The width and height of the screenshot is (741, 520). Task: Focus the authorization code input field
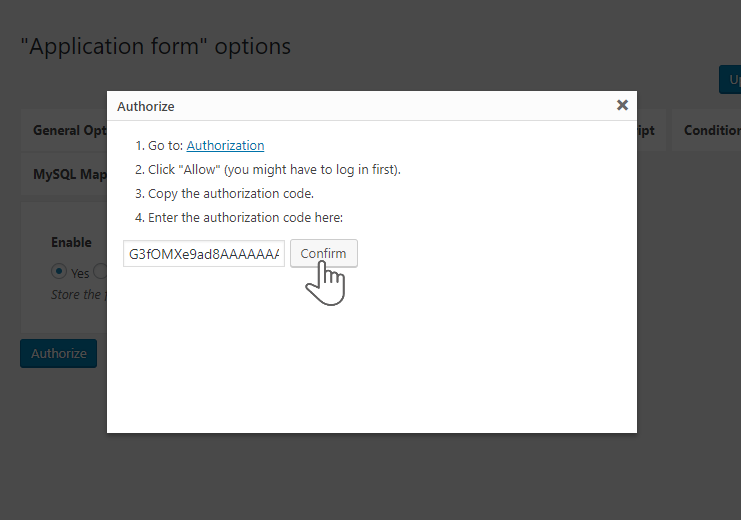[204, 254]
